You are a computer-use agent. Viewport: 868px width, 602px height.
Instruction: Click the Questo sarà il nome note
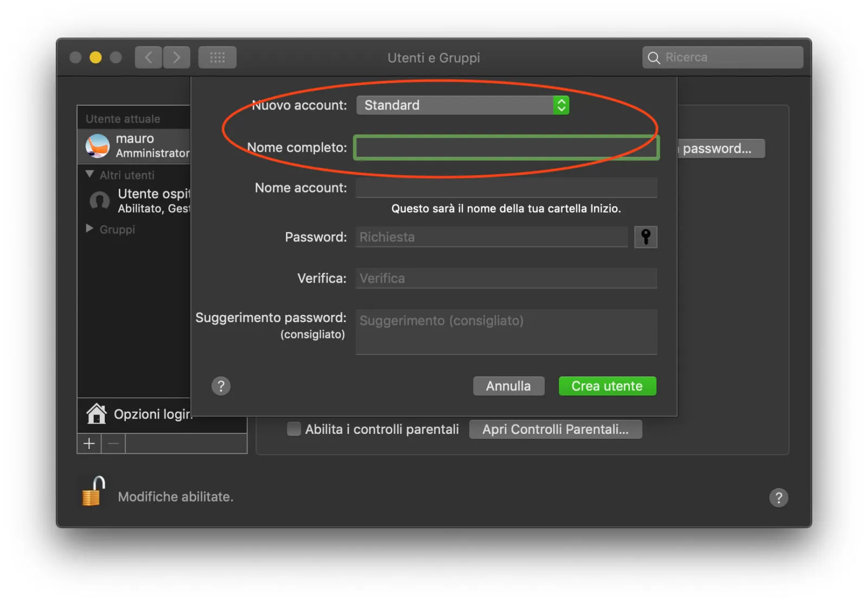click(506, 209)
